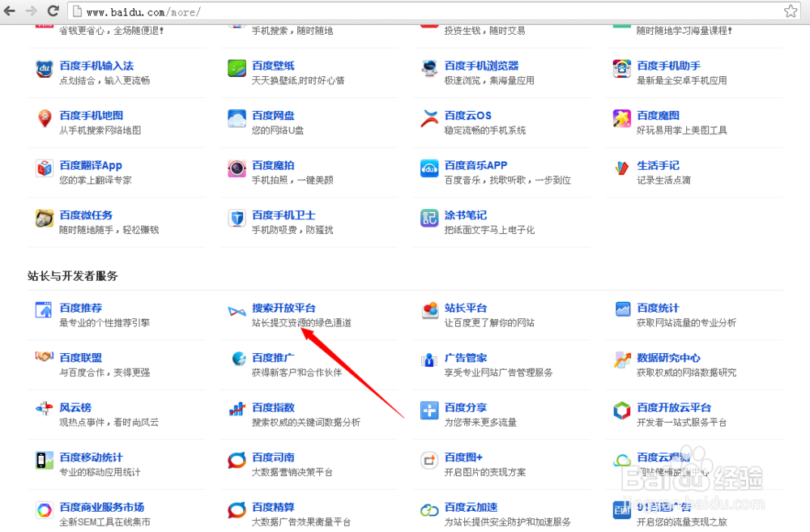Click the 数据研究中心 icon
The width and height of the screenshot is (810, 532).
click(x=622, y=360)
